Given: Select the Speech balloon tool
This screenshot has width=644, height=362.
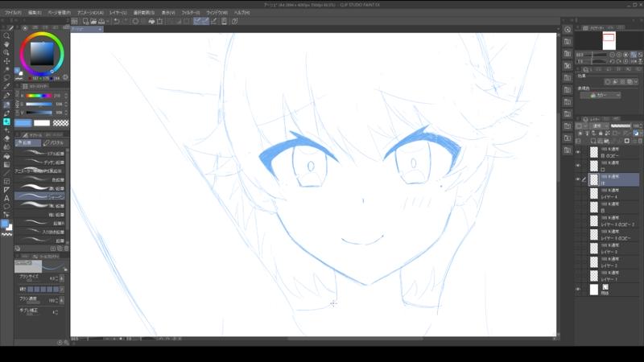Looking at the screenshot, I should (x=6, y=207).
